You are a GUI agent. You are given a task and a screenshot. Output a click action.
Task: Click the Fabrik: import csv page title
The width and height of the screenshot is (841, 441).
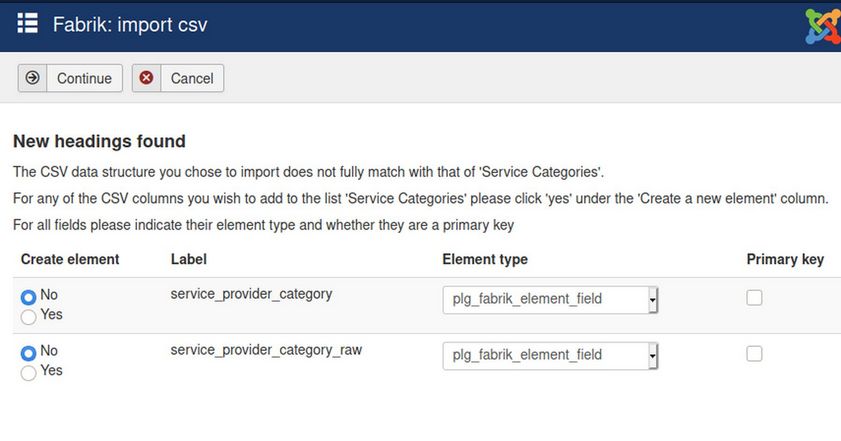click(130, 24)
